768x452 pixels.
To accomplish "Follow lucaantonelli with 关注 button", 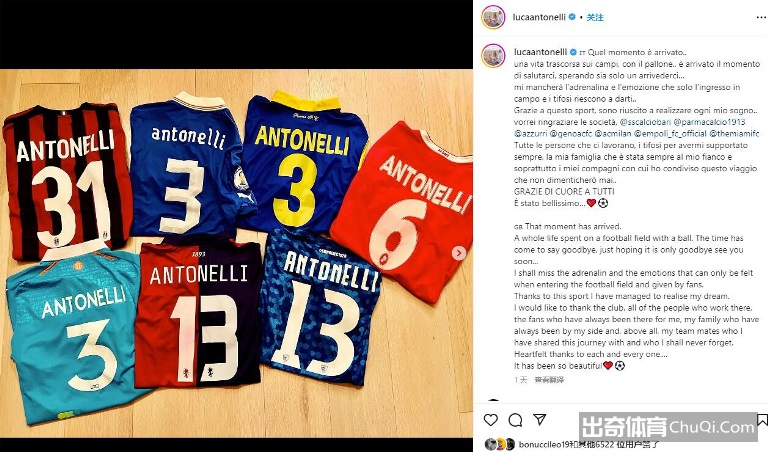I will (x=595, y=17).
